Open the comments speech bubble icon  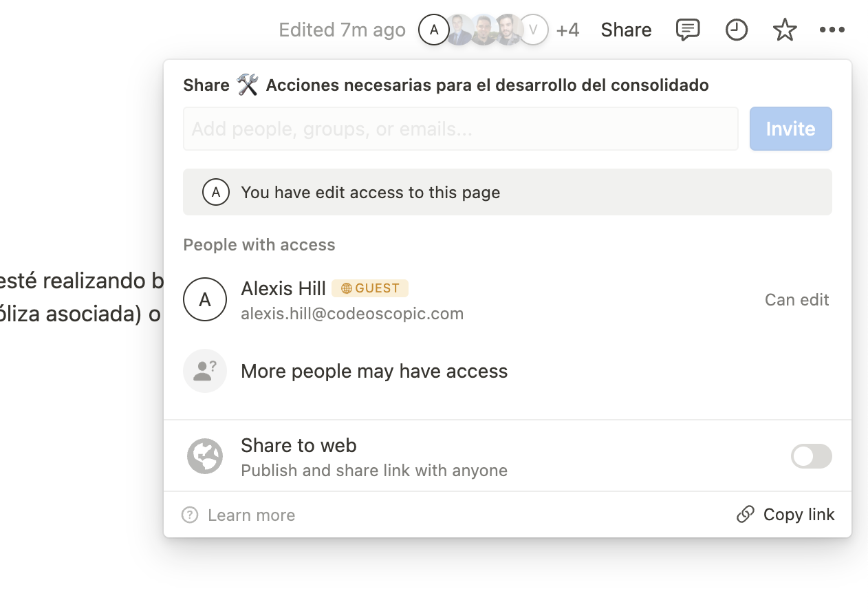(x=688, y=30)
